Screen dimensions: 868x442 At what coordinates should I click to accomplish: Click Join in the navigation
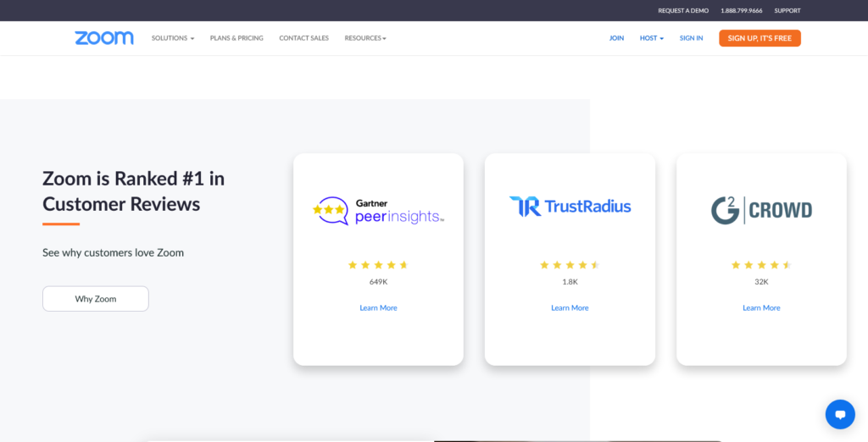point(617,38)
